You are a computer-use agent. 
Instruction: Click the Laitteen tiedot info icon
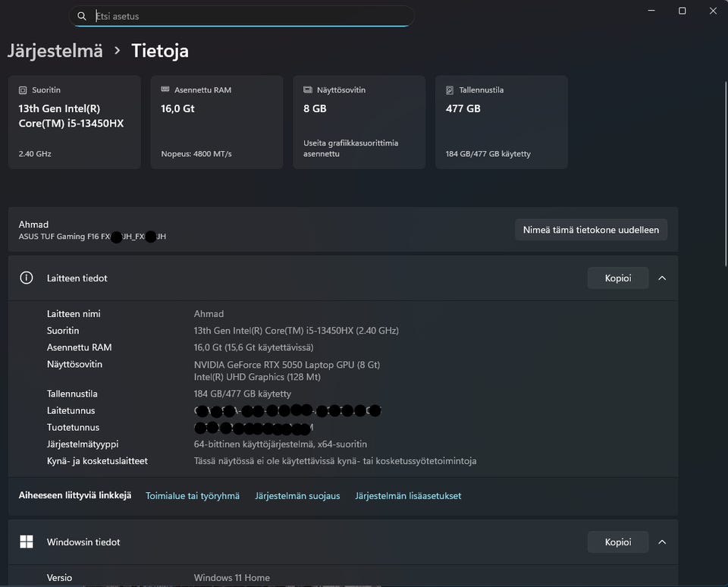pos(27,278)
